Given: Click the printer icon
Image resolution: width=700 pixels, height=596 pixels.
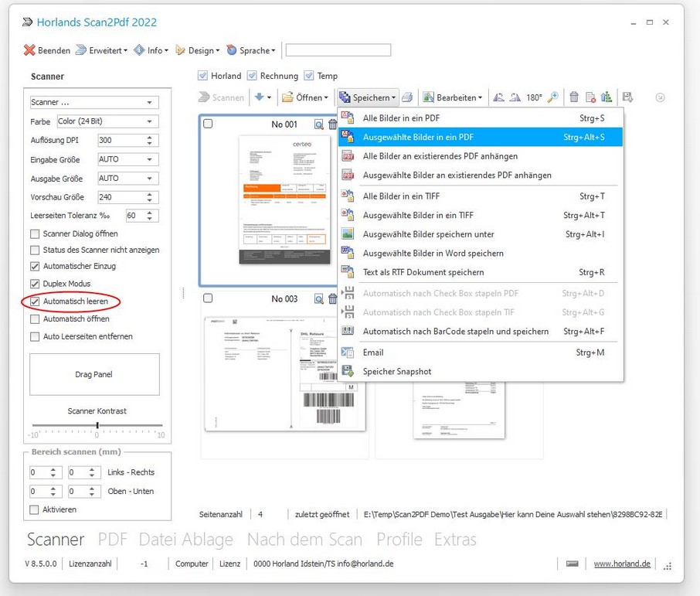Looking at the screenshot, I should tap(406, 97).
